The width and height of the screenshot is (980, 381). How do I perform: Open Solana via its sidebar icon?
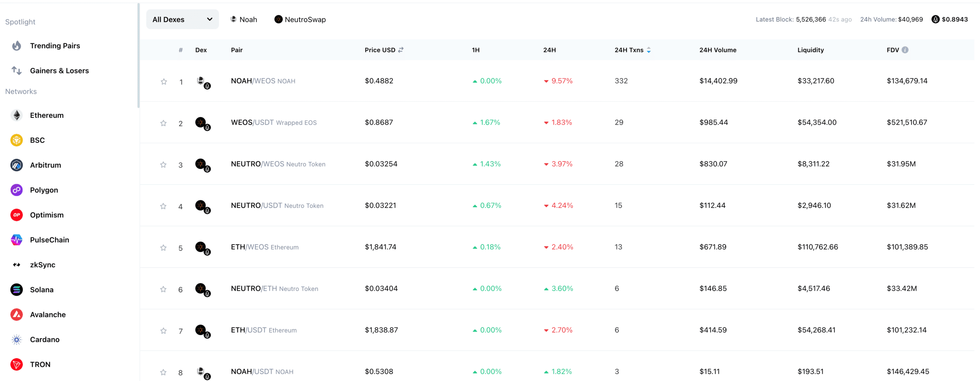(x=16, y=290)
